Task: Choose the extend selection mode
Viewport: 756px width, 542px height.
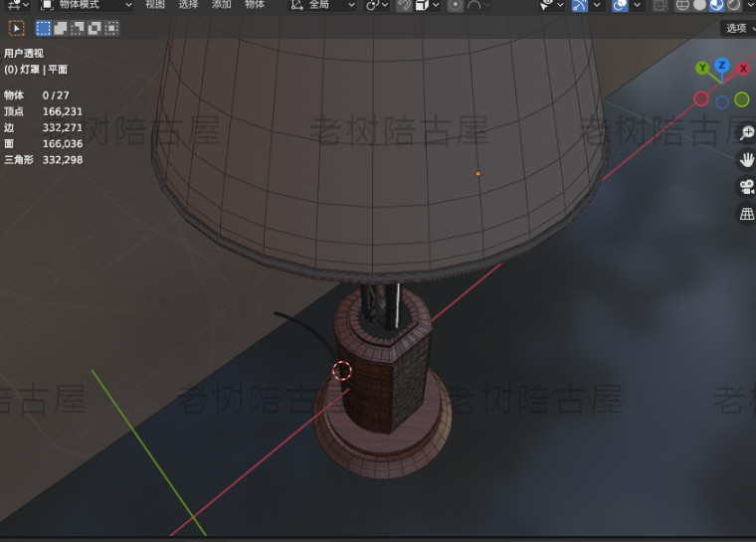Action: pos(61,29)
